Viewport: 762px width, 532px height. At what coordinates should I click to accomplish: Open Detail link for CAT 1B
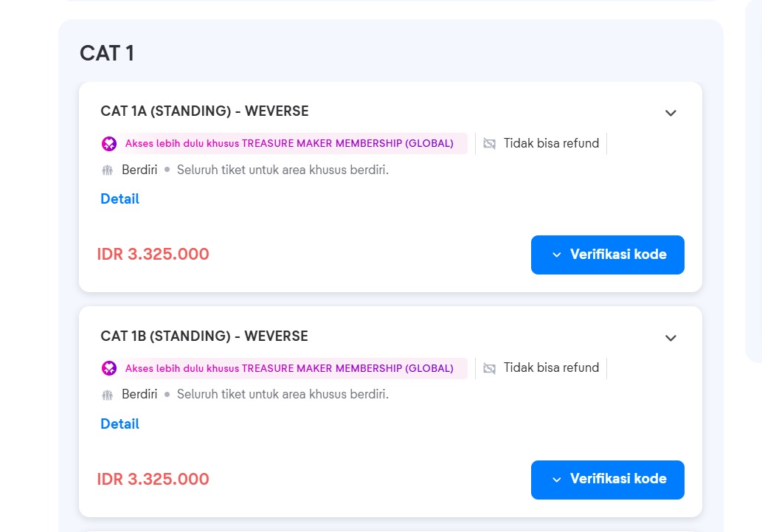pos(120,424)
